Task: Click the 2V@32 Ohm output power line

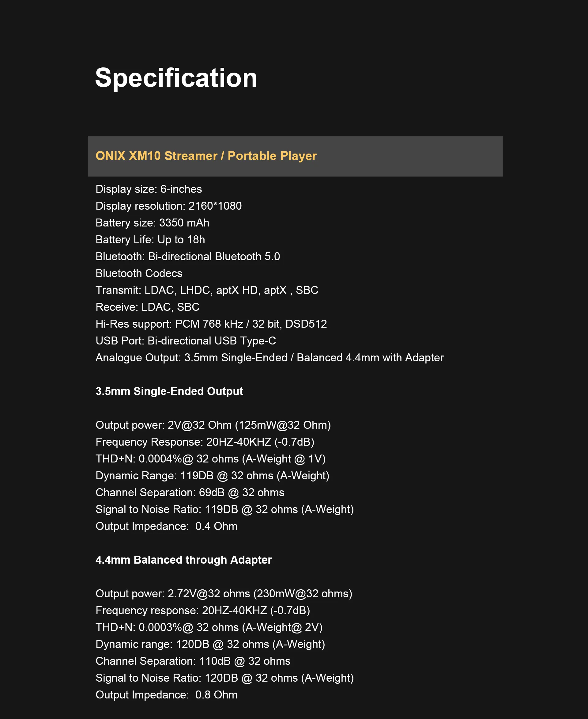Action: (213, 425)
